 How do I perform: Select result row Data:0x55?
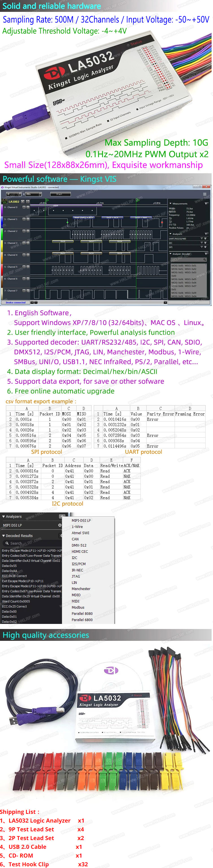pos(9,566)
